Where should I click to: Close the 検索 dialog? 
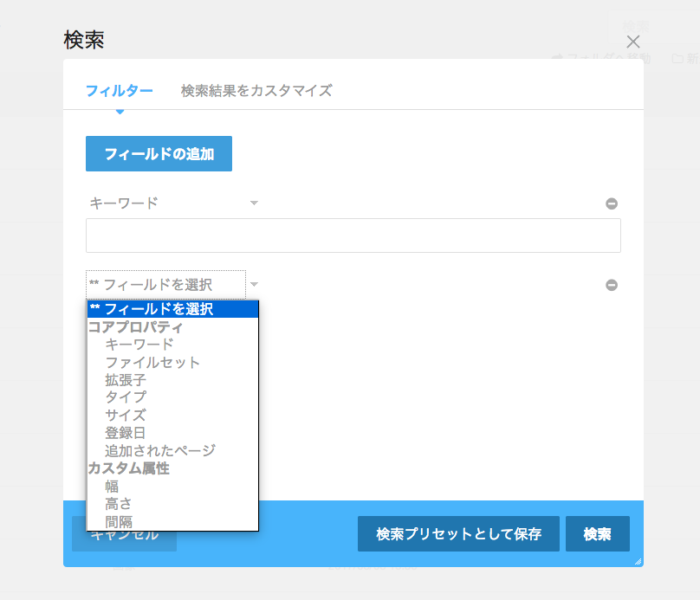click(633, 42)
